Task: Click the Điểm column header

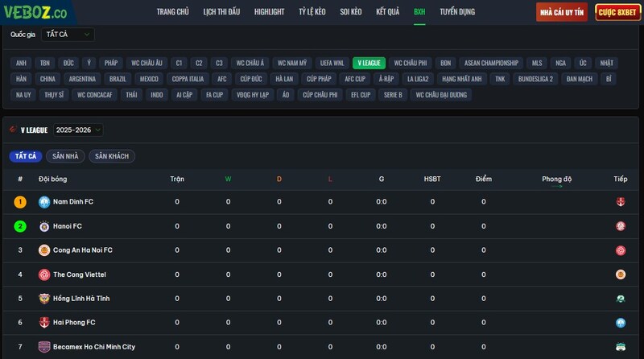Action: (484, 179)
